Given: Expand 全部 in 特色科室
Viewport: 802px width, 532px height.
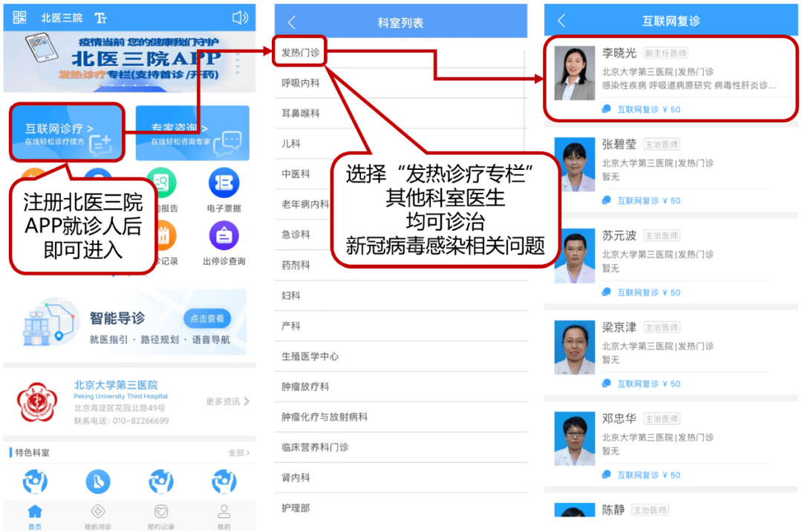Looking at the screenshot, I should pos(239,453).
